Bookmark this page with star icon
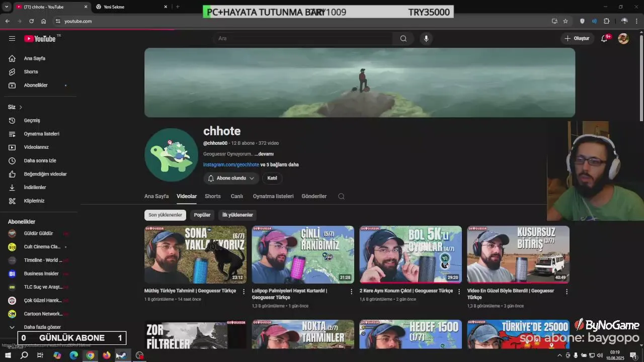Image resolution: width=644 pixels, height=362 pixels. click(566, 21)
